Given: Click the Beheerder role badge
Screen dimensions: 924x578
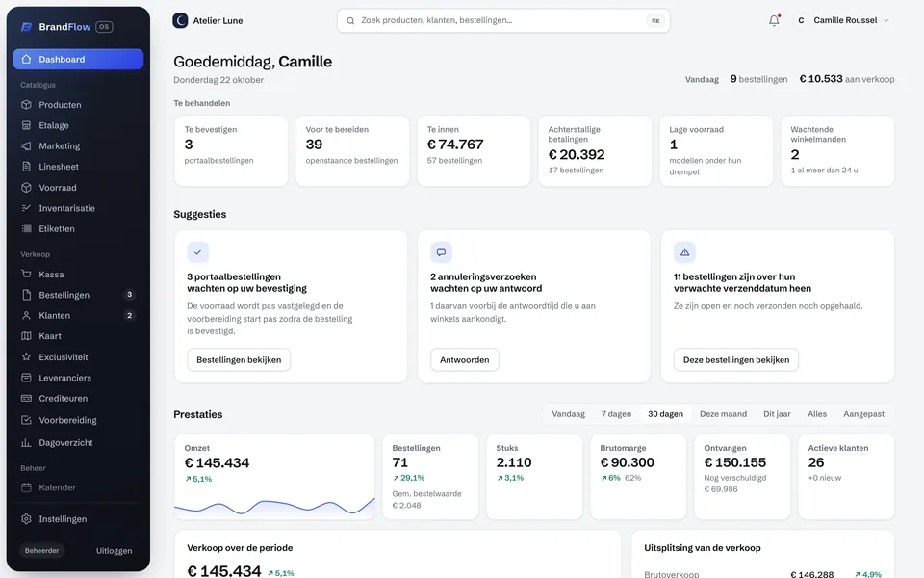Looking at the screenshot, I should (41, 551).
